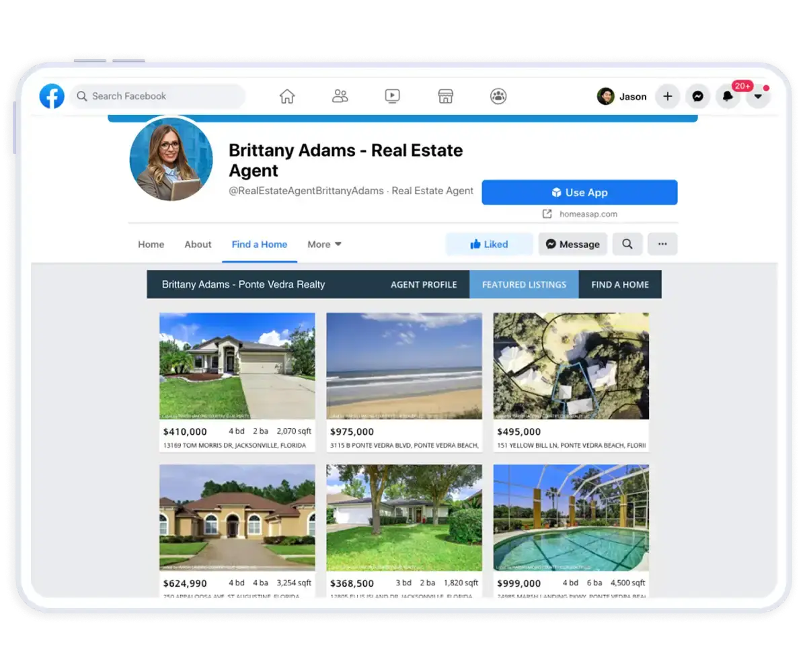The width and height of the screenshot is (807, 672).
Task: Click the Use App button
Action: (x=580, y=192)
